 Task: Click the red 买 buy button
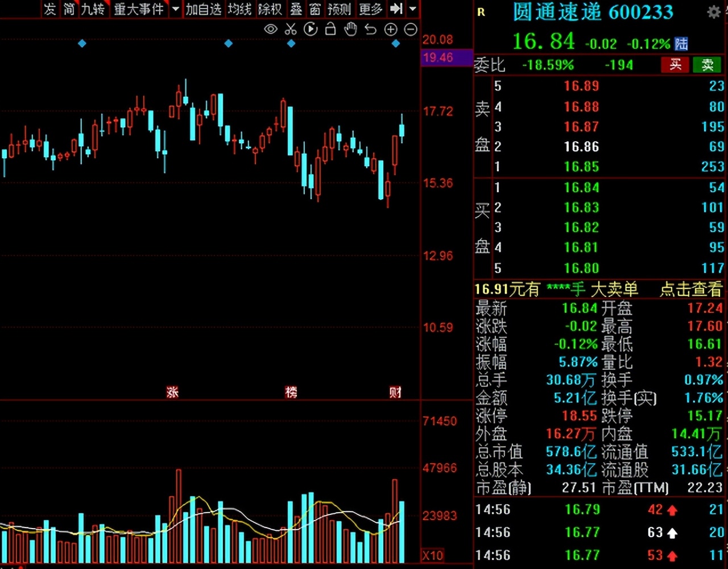click(x=675, y=65)
